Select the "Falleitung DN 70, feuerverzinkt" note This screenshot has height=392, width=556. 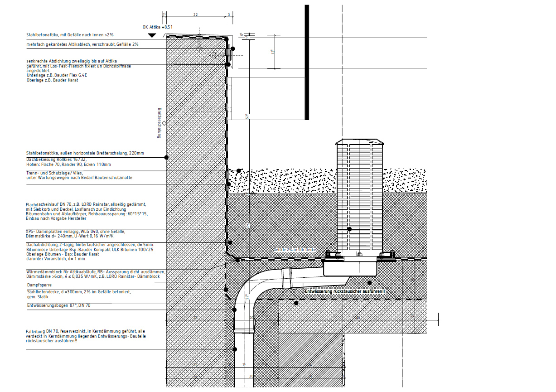point(86,336)
